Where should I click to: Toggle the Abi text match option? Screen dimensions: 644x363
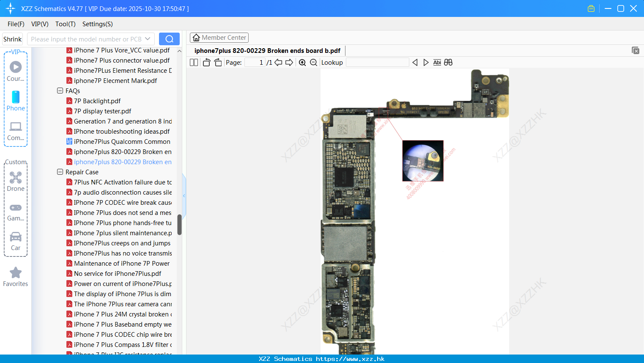pyautogui.click(x=437, y=63)
